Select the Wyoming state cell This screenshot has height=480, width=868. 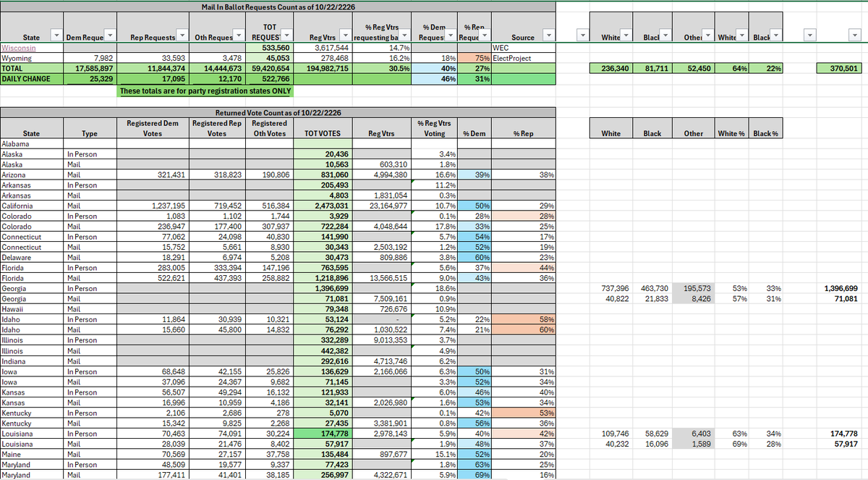click(x=31, y=59)
